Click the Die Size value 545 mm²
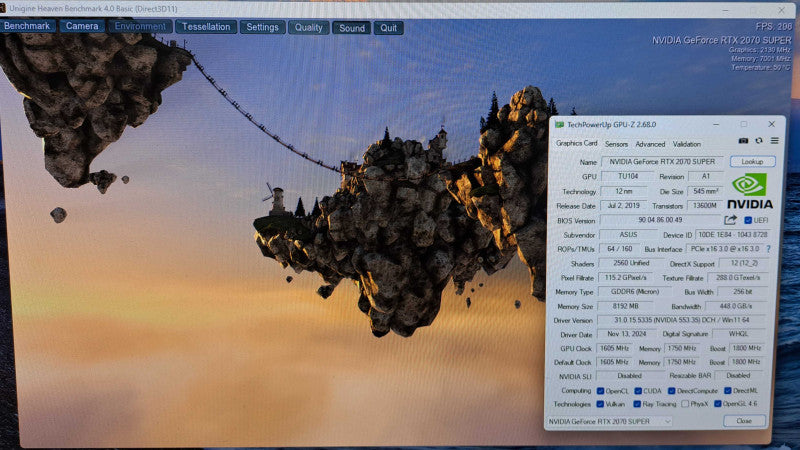Screen dimensions: 800x450 point(705,191)
